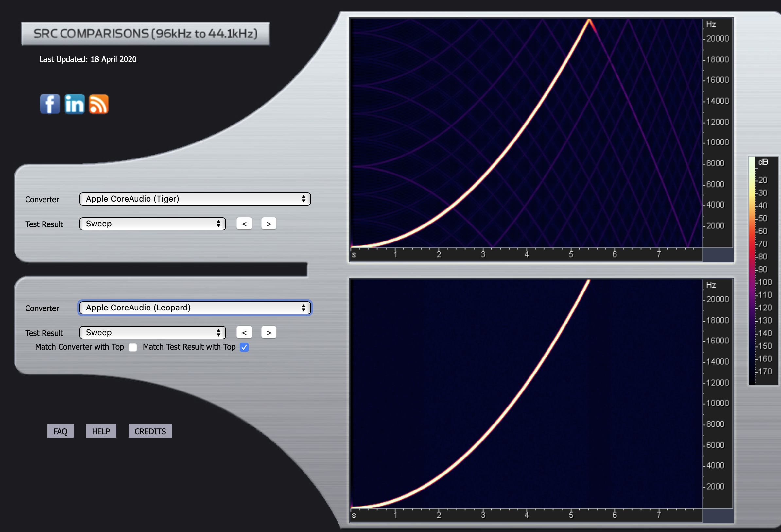
Task: Uncheck Match Test Result with Top
Action: 244,347
